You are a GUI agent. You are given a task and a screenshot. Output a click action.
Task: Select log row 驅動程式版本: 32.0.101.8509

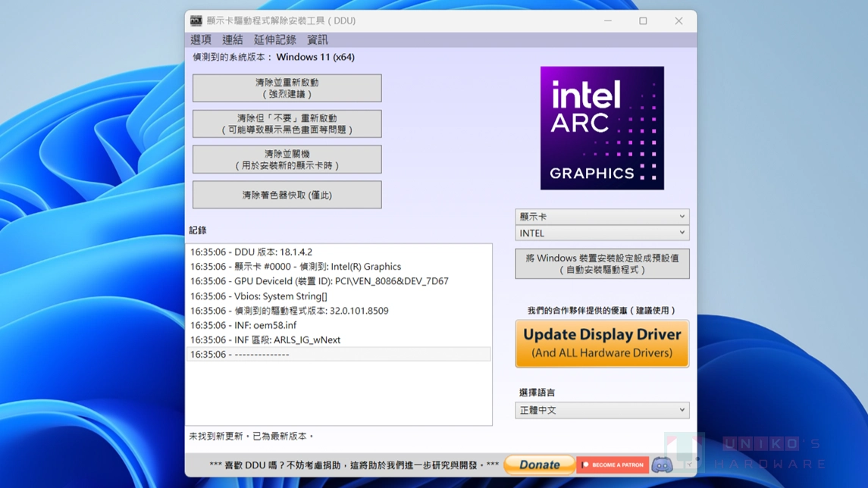[x=339, y=311]
